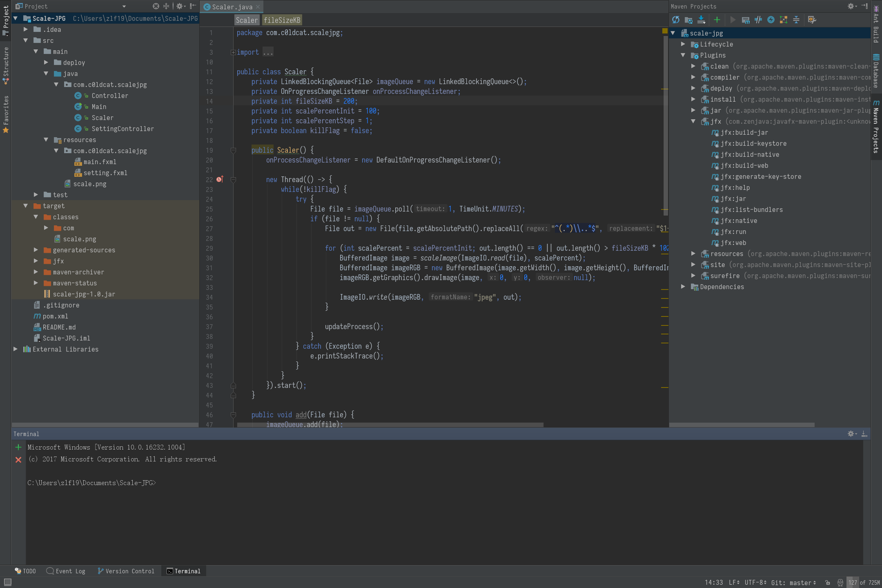Open Project view dropdown arrow
This screenshot has height=588, width=882.
pos(124,7)
